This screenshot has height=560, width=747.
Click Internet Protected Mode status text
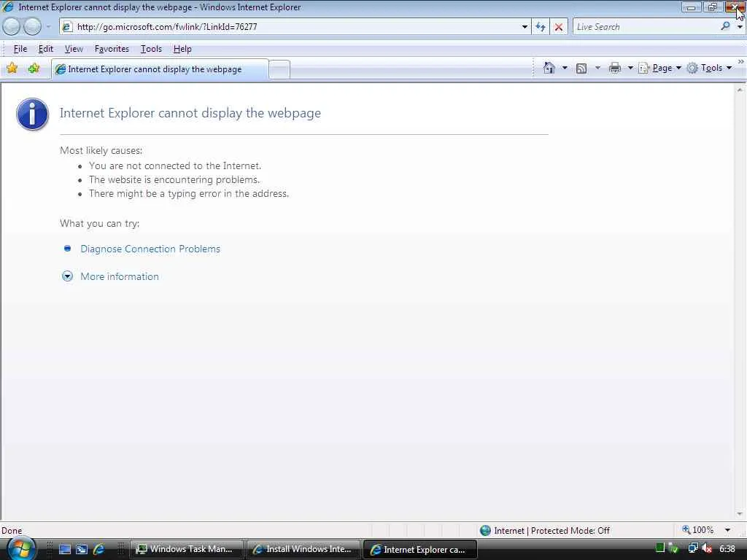[x=551, y=530]
